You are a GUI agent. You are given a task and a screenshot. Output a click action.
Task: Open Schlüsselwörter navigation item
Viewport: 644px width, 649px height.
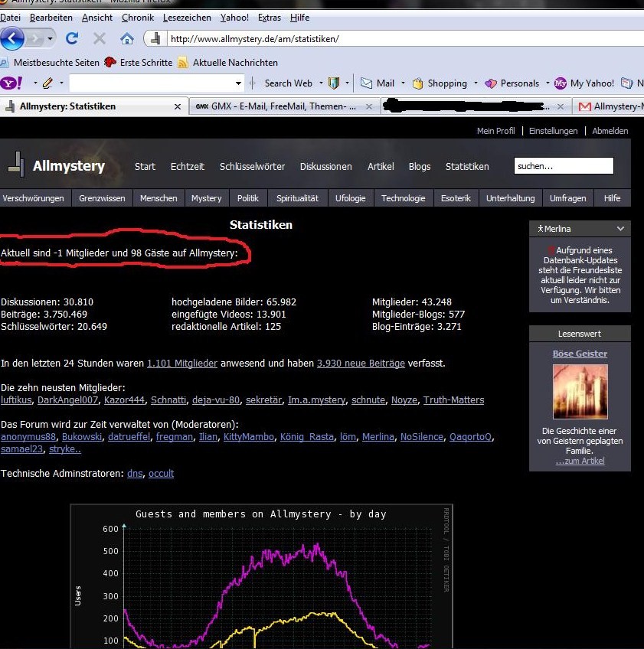(252, 166)
